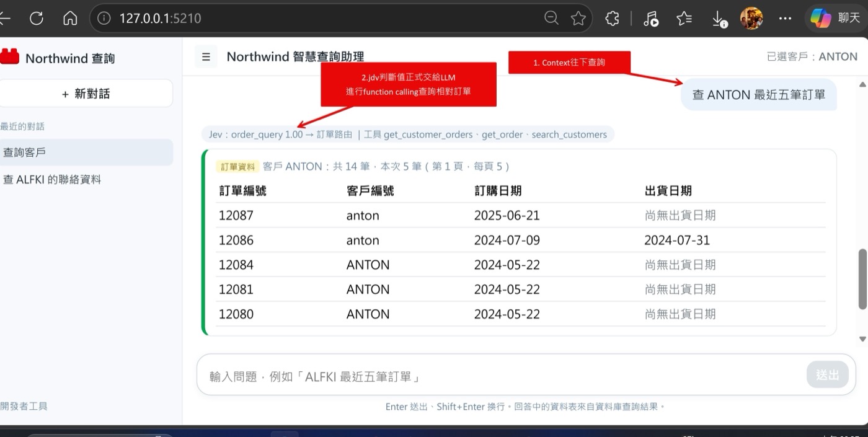Add this page to favorites star
868x437 pixels.
click(578, 19)
